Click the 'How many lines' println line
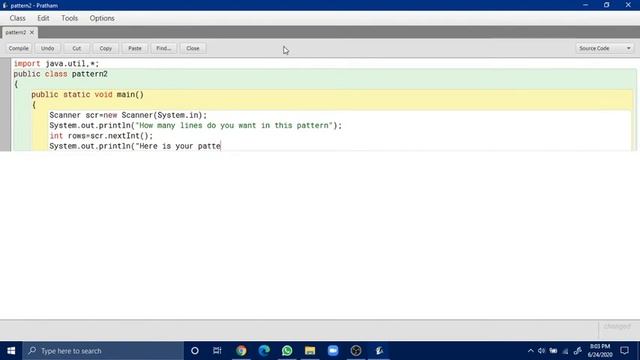 pos(196,125)
